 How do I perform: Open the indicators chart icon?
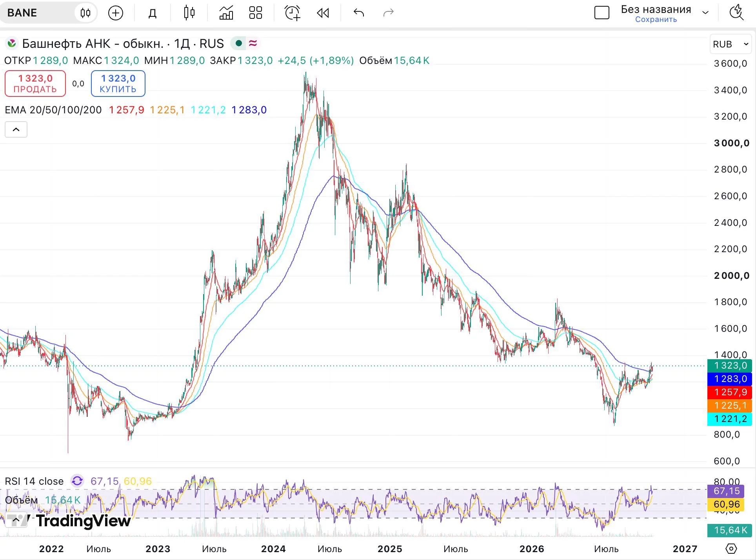point(226,13)
